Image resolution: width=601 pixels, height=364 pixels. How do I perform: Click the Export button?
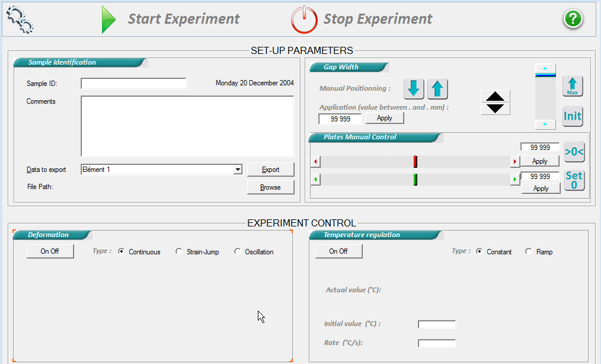(x=270, y=170)
